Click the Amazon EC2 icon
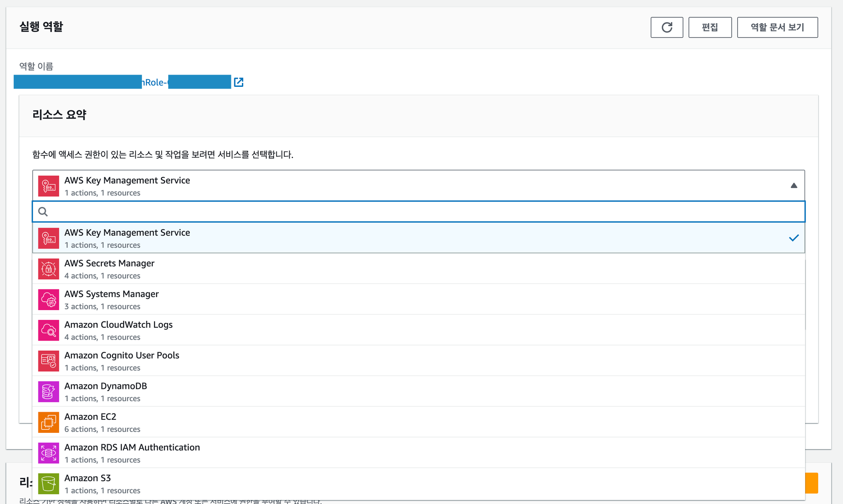Screen dimensions: 843x504 (x=48, y=422)
